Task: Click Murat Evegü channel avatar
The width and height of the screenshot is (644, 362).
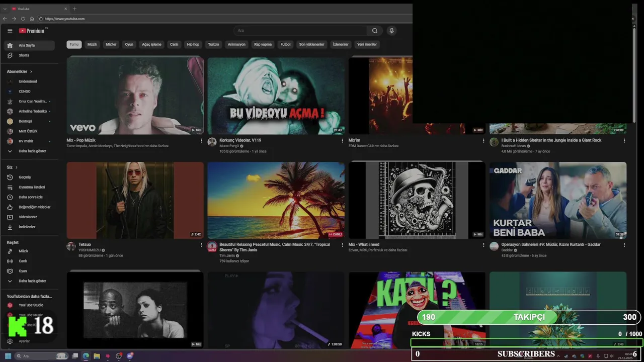Action: pyautogui.click(x=212, y=142)
